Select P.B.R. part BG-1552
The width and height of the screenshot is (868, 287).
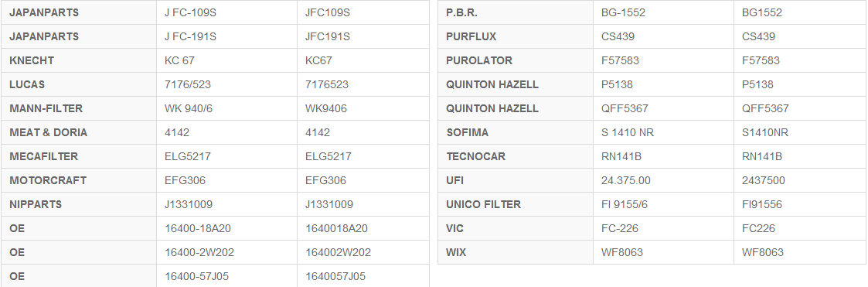pos(623,12)
